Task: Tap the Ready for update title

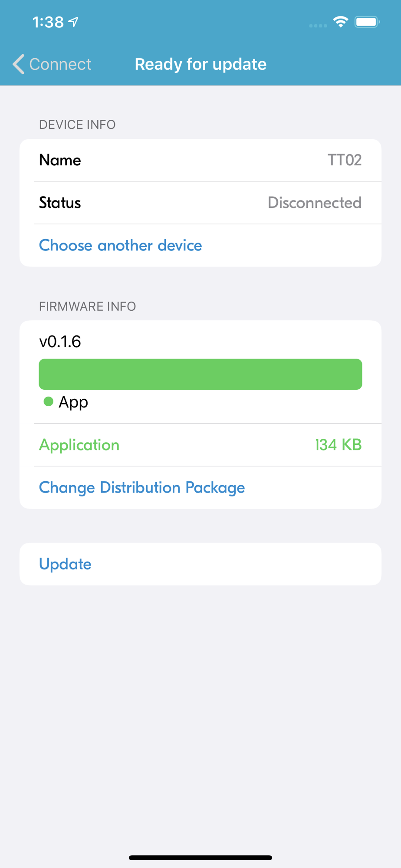Action: click(x=200, y=64)
